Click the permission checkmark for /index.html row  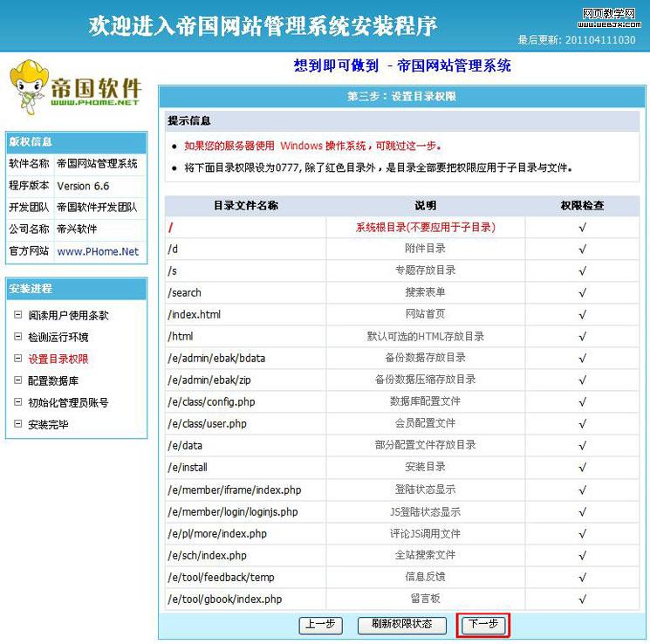coord(582,315)
